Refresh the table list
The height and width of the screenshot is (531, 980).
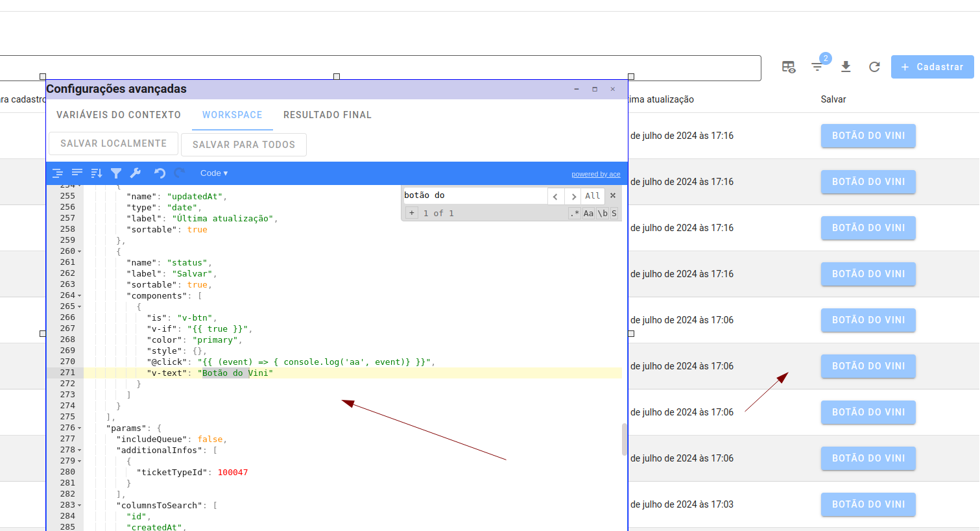pyautogui.click(x=874, y=67)
